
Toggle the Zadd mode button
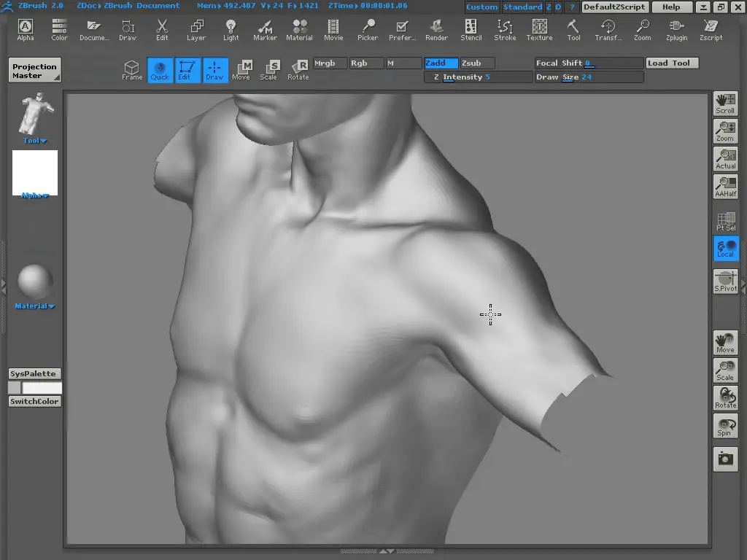click(441, 63)
